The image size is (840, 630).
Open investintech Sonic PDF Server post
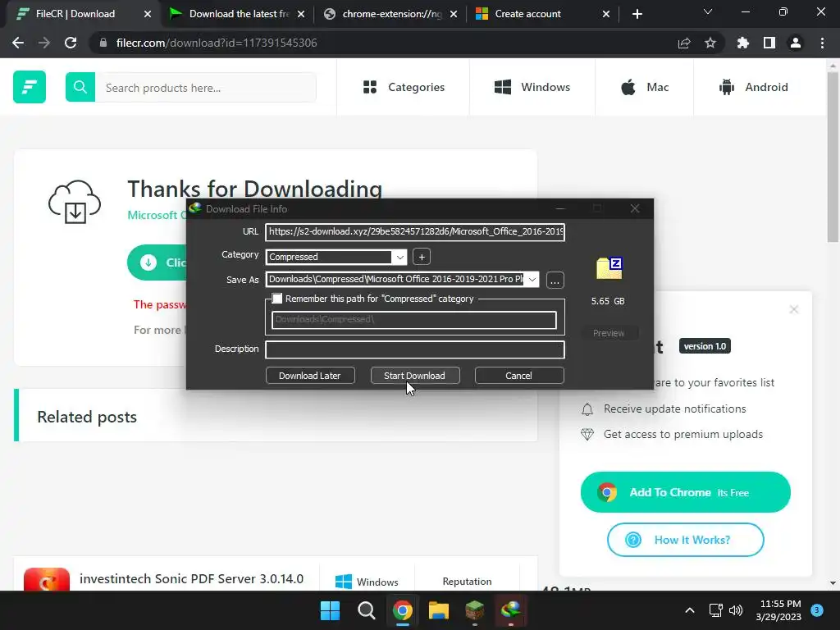[x=191, y=579]
